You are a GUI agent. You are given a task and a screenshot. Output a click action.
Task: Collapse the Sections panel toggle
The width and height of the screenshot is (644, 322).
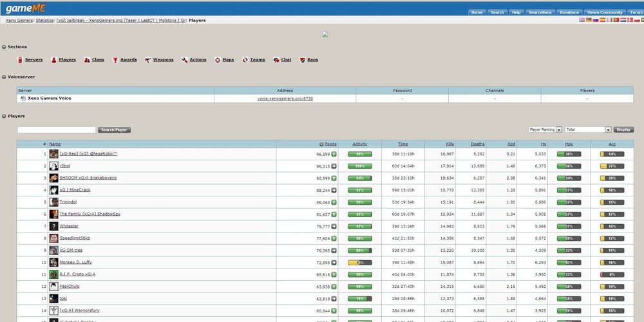tap(4, 47)
